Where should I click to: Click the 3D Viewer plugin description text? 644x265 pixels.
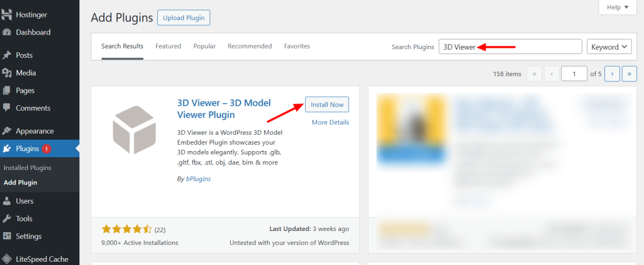click(229, 147)
